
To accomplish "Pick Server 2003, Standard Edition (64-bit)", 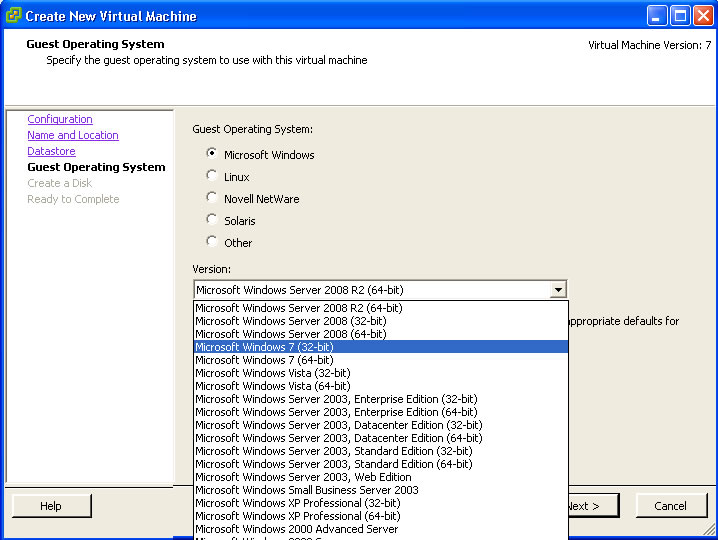I will pos(381,464).
